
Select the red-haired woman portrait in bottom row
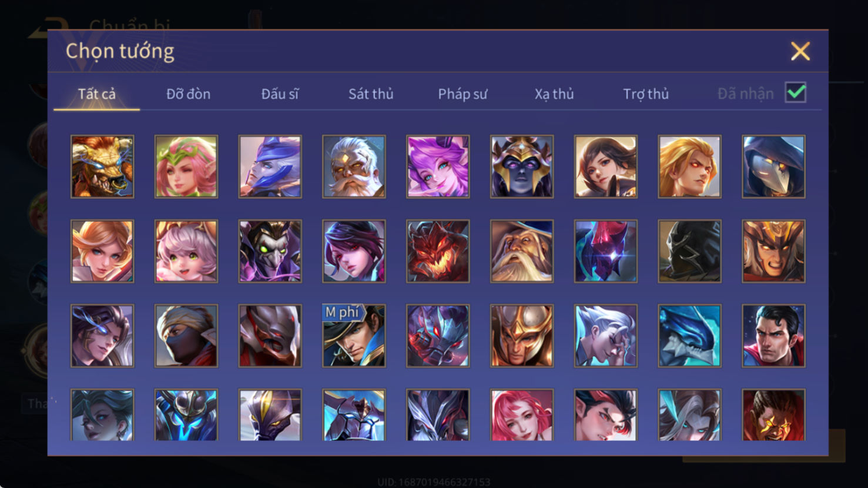(x=522, y=415)
